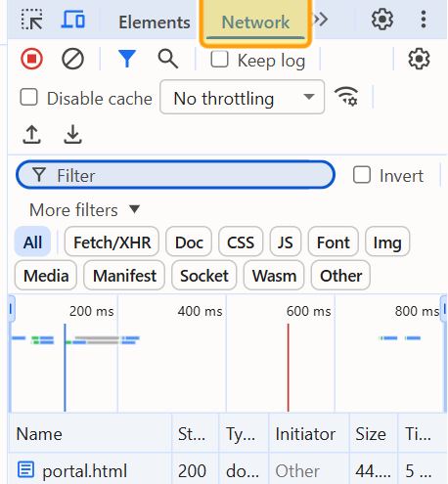Filter by Doc requests

pos(189,242)
